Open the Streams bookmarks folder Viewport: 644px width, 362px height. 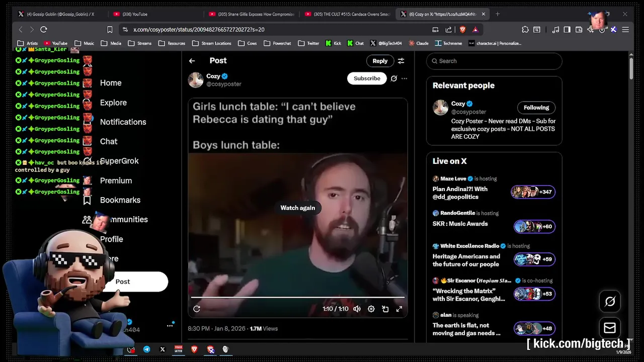139,43
